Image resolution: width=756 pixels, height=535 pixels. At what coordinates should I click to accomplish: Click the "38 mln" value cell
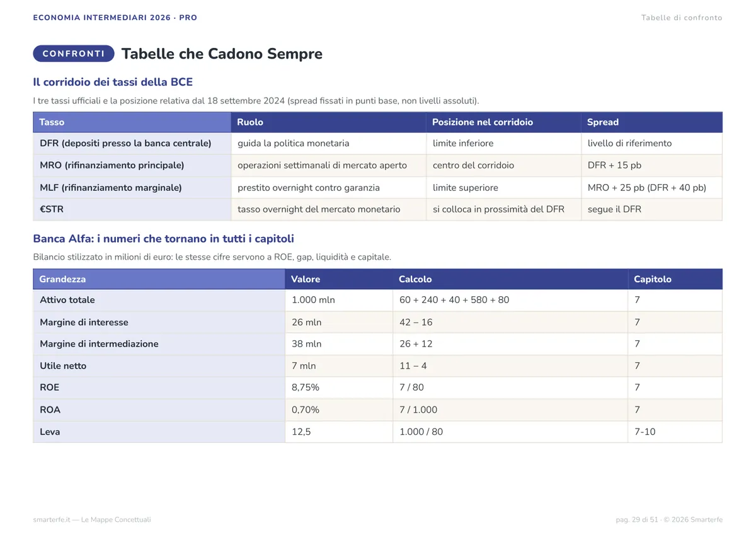click(x=339, y=344)
